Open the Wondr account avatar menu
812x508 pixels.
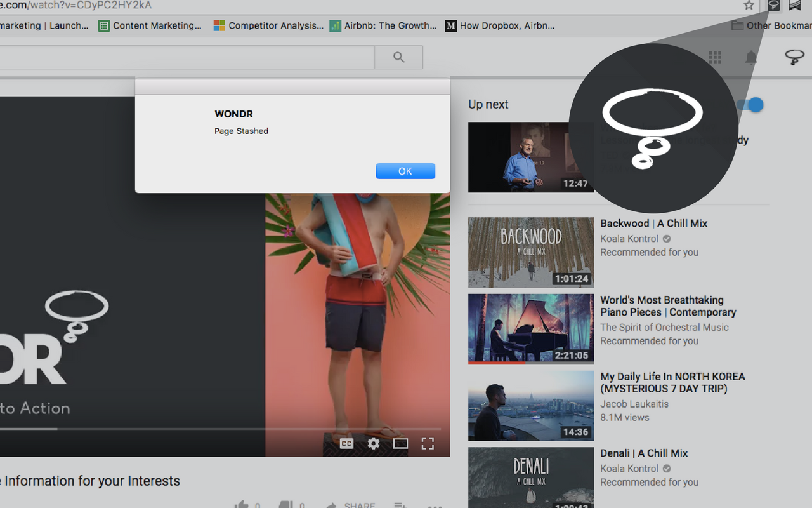(795, 58)
